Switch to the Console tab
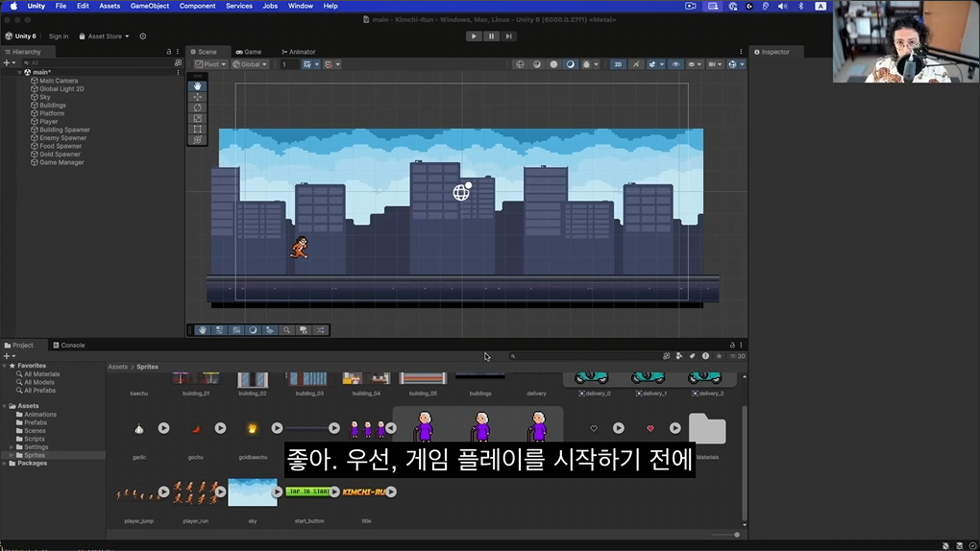This screenshot has height=551, width=980. pos(69,346)
